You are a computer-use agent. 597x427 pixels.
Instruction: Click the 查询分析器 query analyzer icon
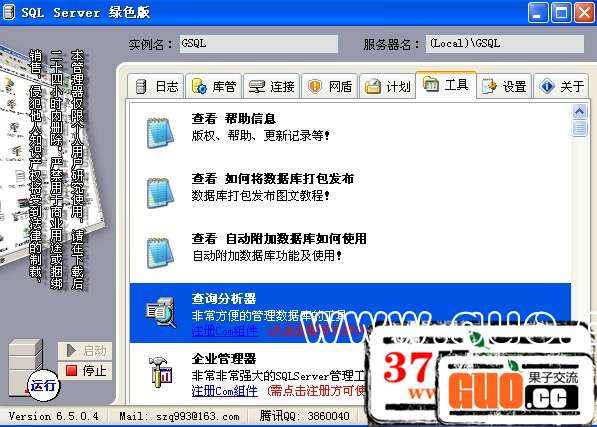pyautogui.click(x=161, y=312)
